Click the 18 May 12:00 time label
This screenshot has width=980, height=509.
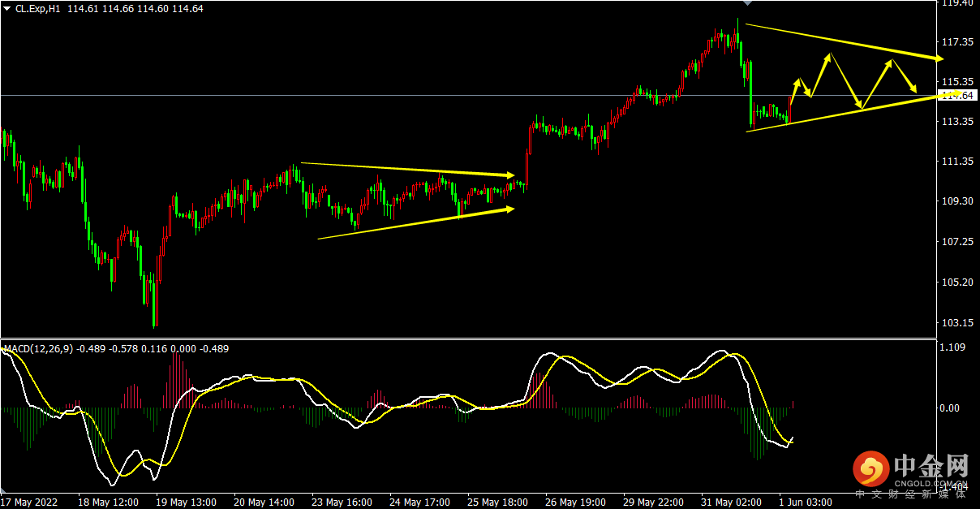(108, 503)
